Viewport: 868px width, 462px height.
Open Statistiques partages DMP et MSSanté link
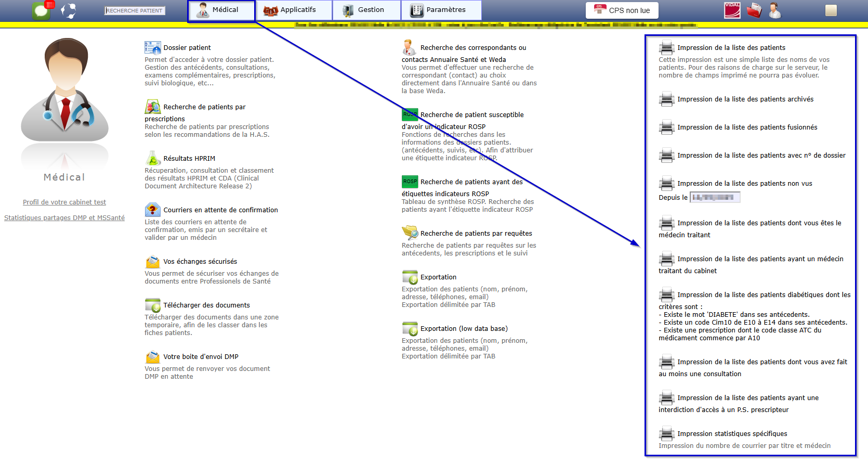coord(64,218)
